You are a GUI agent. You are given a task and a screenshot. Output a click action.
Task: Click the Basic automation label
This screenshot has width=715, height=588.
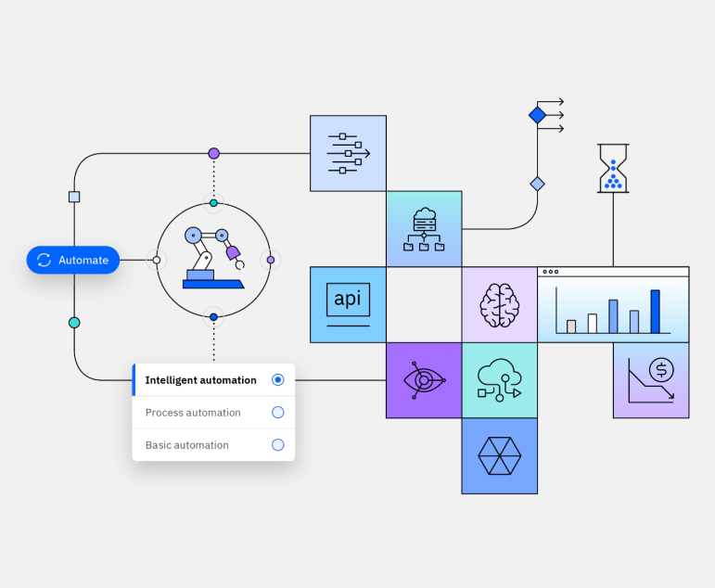click(187, 445)
